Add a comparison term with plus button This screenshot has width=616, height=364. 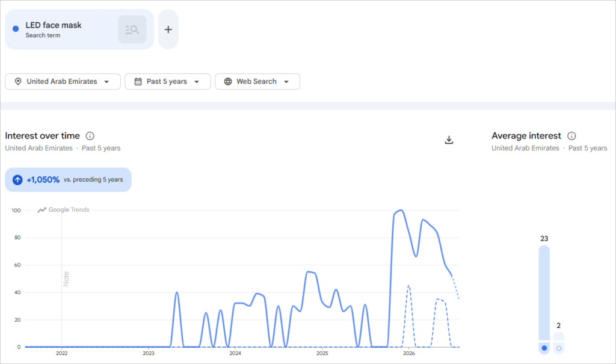click(x=168, y=29)
